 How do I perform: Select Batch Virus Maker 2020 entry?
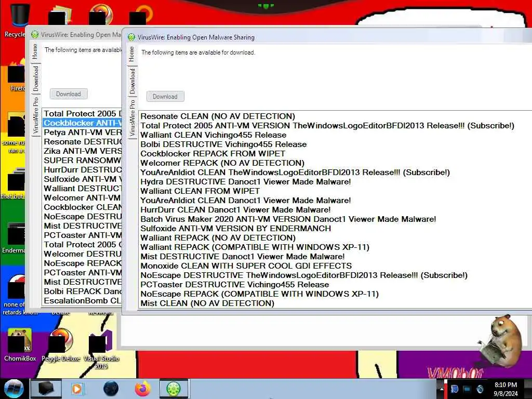click(x=288, y=219)
